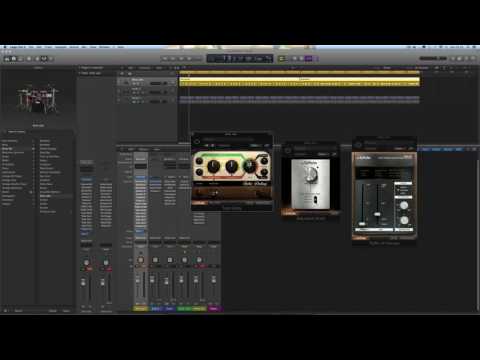This screenshot has width=480, height=360.
Task: Select the drum kit image in the Library
Action: click(x=38, y=98)
